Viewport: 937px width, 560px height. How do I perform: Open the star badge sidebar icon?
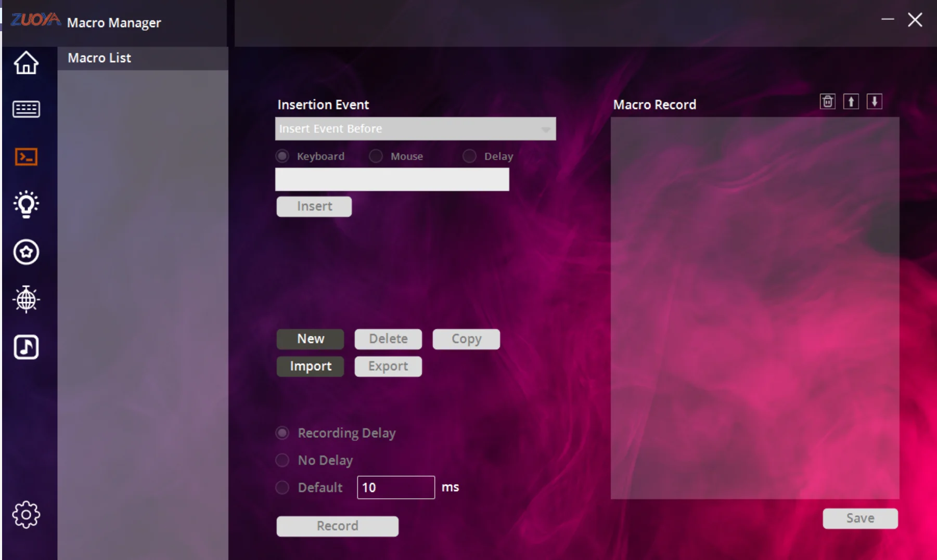pyautogui.click(x=26, y=252)
